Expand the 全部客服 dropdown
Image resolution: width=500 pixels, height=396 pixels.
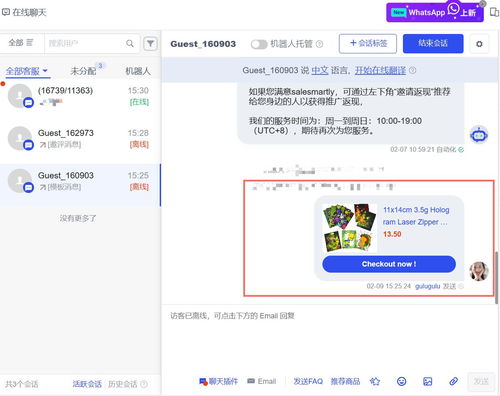click(27, 71)
